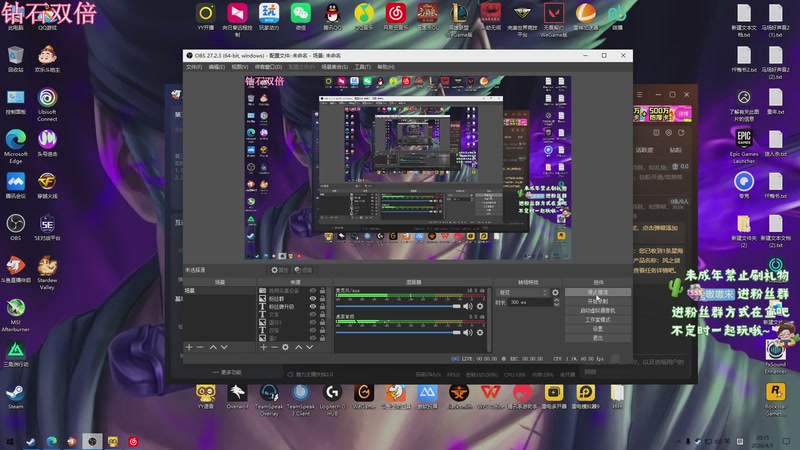
Task: Open YY开播 desktop shortcut
Action: click(x=206, y=16)
